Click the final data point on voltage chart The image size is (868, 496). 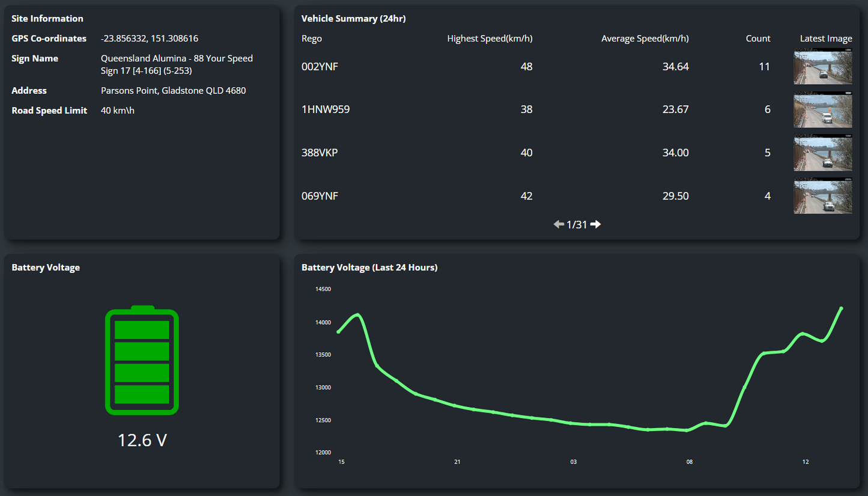(841, 308)
